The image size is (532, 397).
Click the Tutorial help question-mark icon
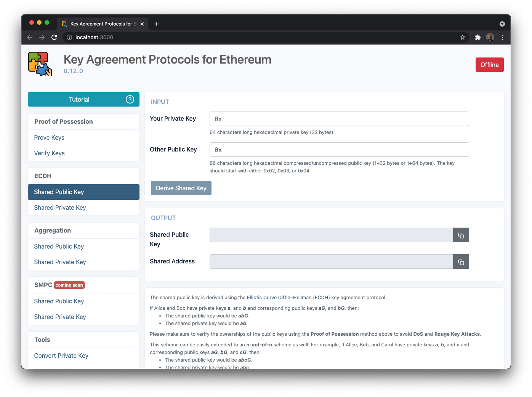point(130,99)
